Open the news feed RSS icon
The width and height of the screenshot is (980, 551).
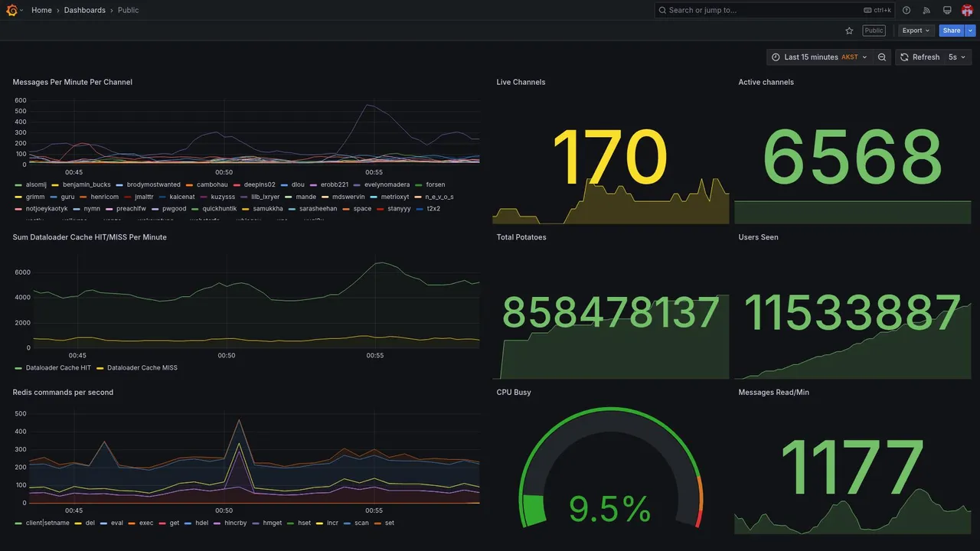[x=926, y=10]
